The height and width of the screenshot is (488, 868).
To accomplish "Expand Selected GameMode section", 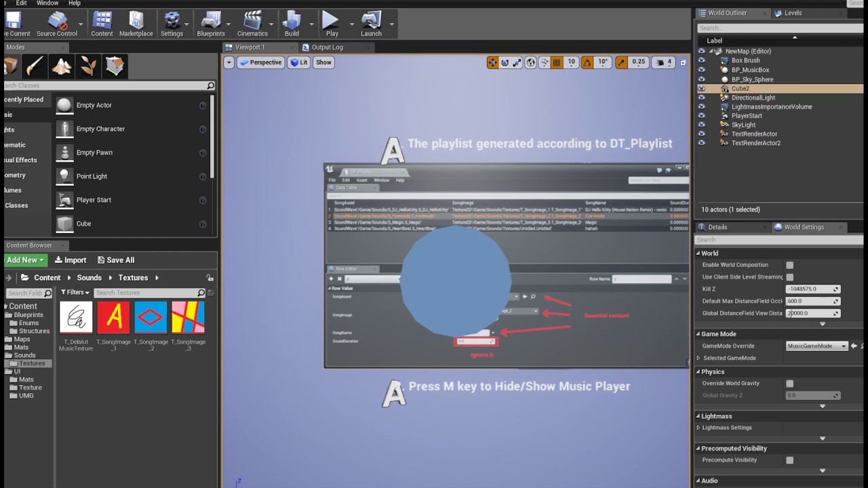I will point(698,358).
